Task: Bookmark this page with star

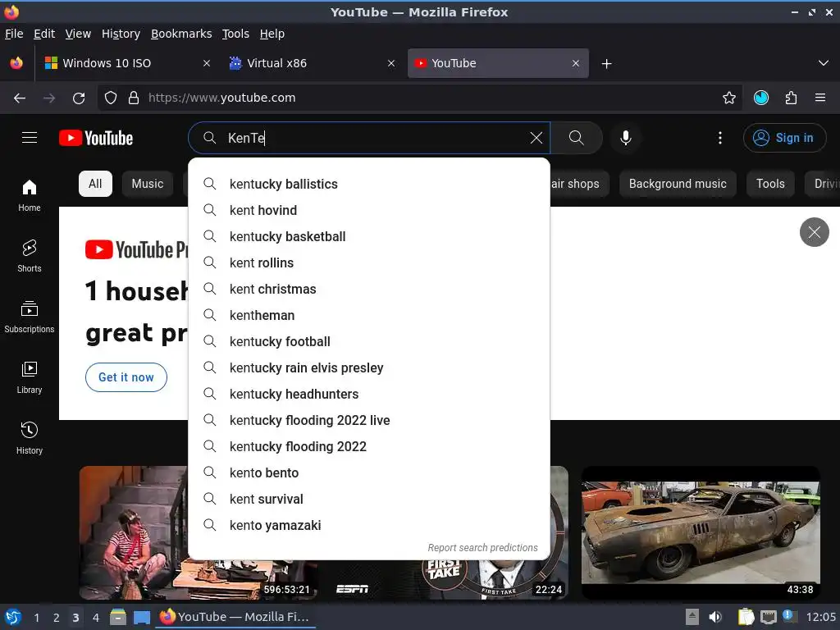Action: [728, 98]
